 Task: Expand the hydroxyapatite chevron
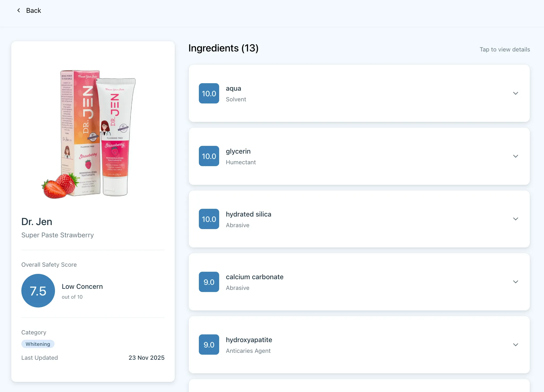click(x=515, y=345)
